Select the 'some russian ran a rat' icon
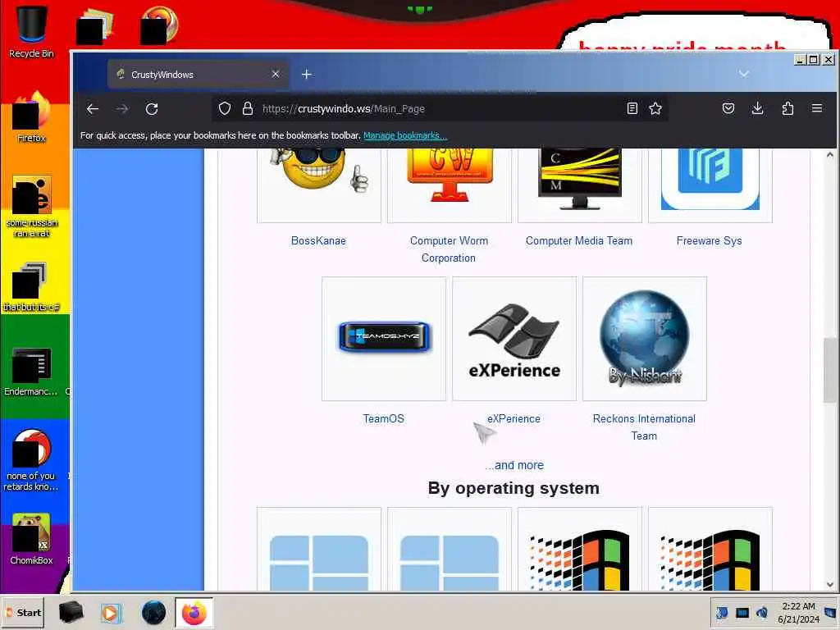This screenshot has width=840, height=630. pyautogui.click(x=31, y=206)
